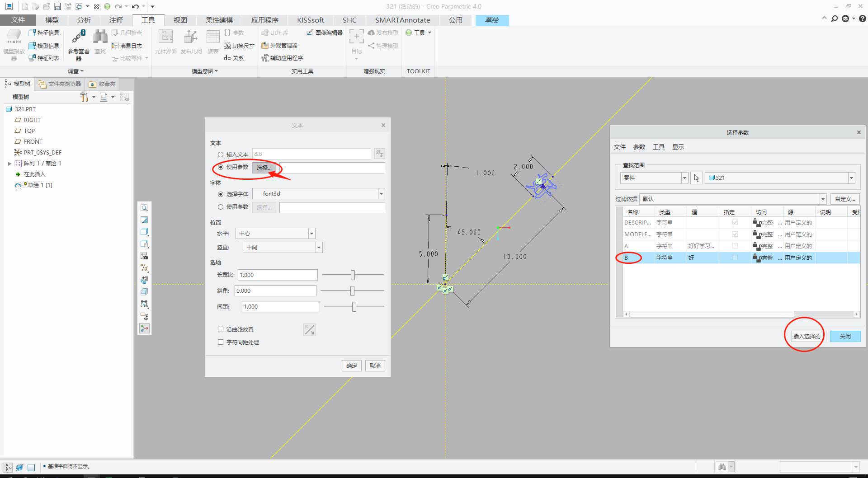Select 选择字体 radio button
This screenshot has height=478, width=868.
pos(221,194)
